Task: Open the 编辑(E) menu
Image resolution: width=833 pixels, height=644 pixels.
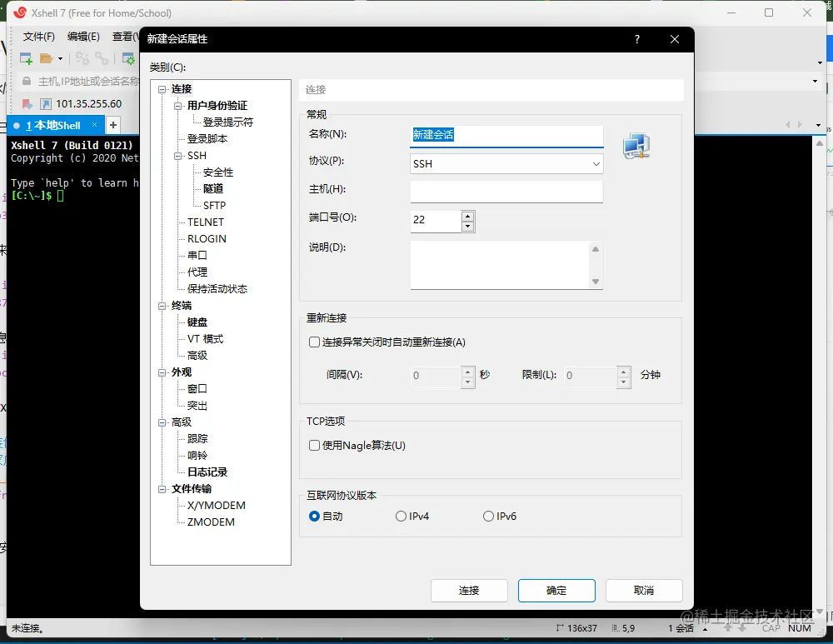Action: click(83, 36)
